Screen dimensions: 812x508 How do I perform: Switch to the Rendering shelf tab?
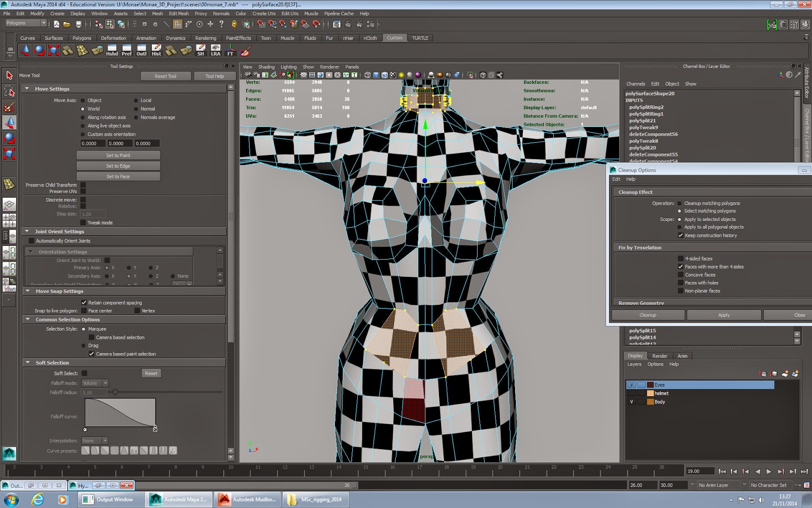[206, 38]
